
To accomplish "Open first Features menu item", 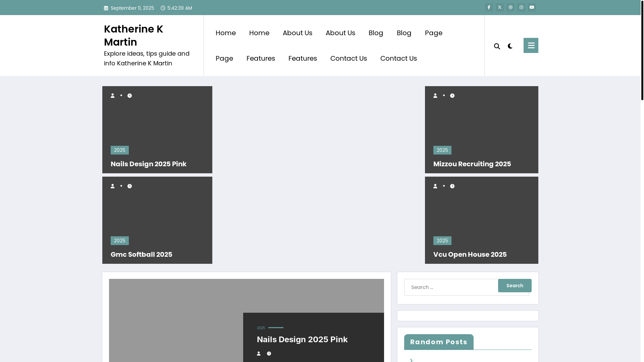I will (261, 58).
